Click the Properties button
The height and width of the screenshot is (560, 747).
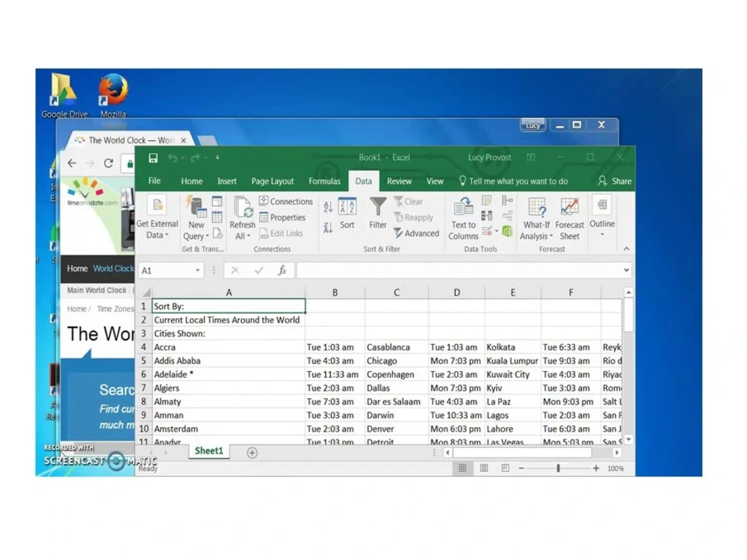282,217
